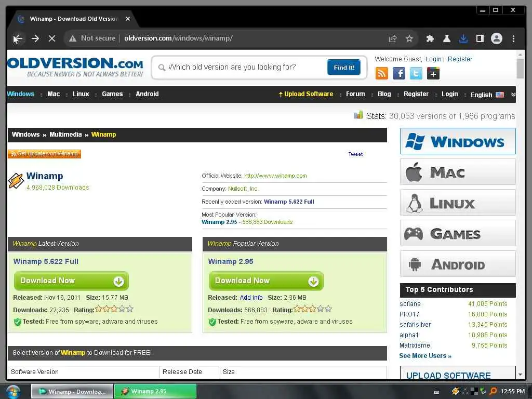Click the OldVersion.com site logo

pyautogui.click(x=75, y=67)
